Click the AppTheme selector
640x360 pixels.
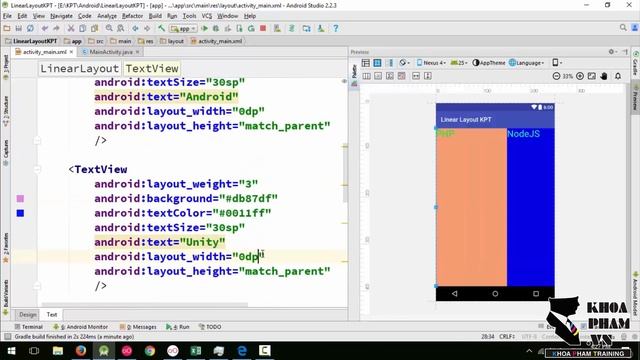(x=489, y=63)
